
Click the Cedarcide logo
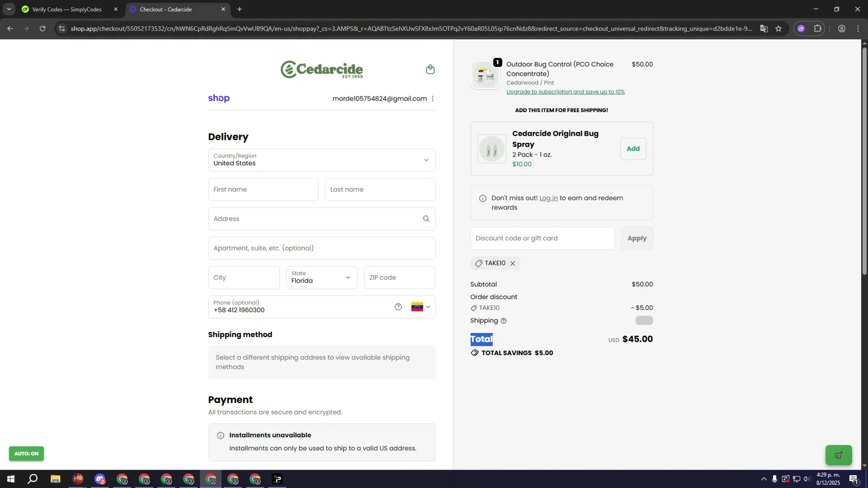click(x=322, y=69)
